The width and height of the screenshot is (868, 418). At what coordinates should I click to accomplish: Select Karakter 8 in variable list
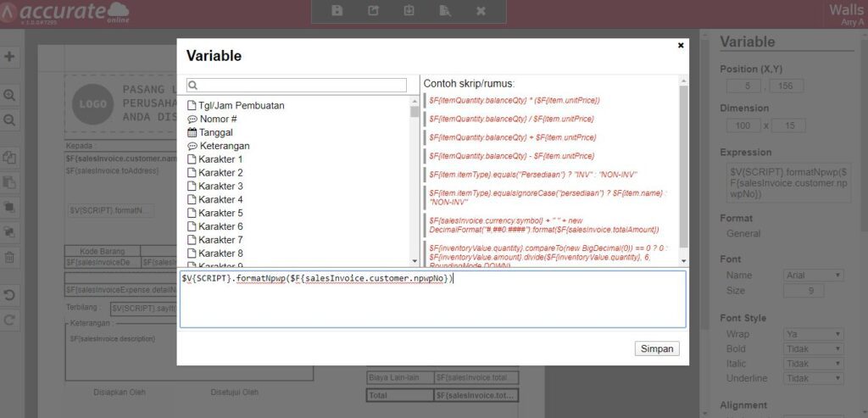[220, 254]
